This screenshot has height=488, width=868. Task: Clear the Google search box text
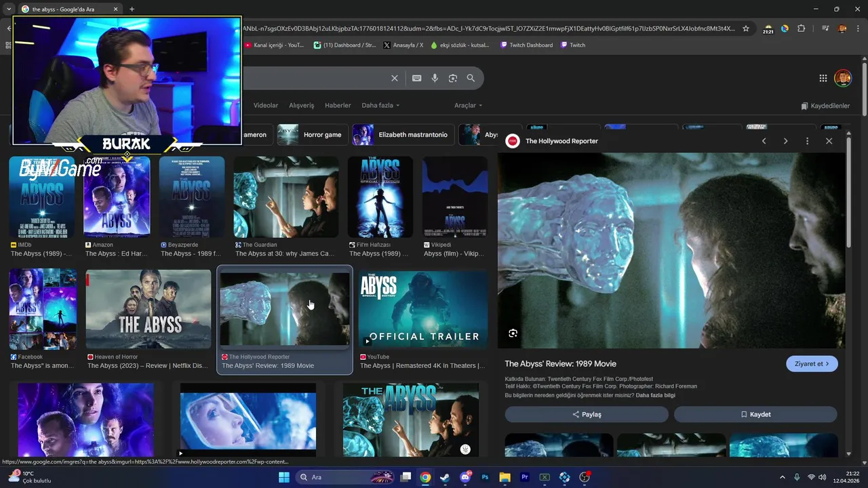[x=394, y=78]
